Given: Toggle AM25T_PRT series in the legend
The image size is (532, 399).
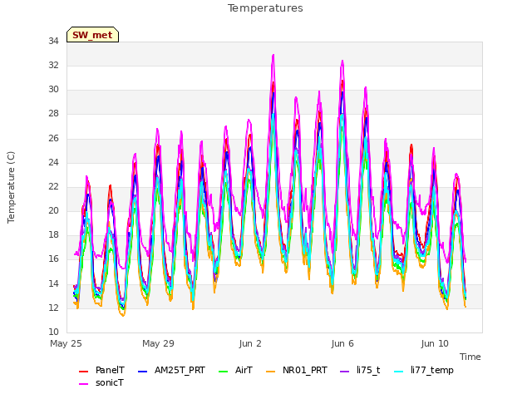Looking at the screenshot, I should coord(171,370).
